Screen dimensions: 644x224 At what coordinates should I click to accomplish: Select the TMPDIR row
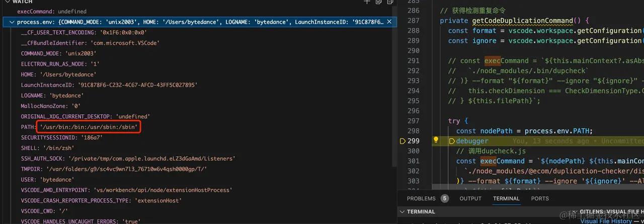[199, 169]
